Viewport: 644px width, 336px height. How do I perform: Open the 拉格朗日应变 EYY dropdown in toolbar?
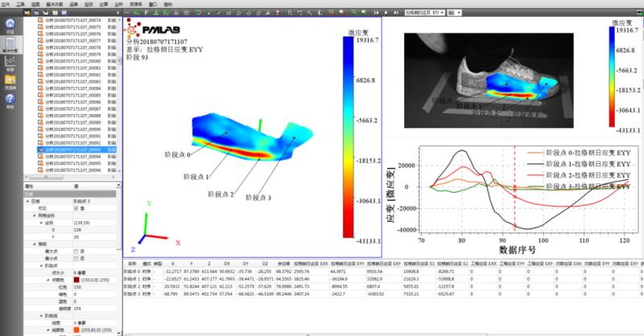pyautogui.click(x=424, y=13)
